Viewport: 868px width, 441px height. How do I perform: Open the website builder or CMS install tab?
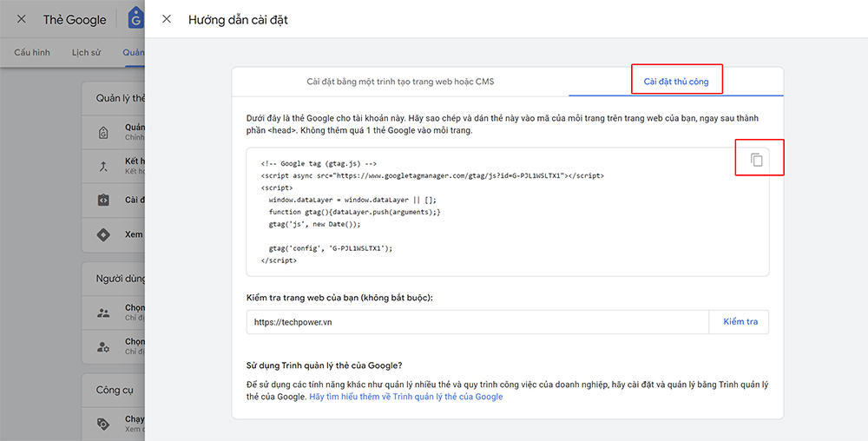(x=400, y=82)
